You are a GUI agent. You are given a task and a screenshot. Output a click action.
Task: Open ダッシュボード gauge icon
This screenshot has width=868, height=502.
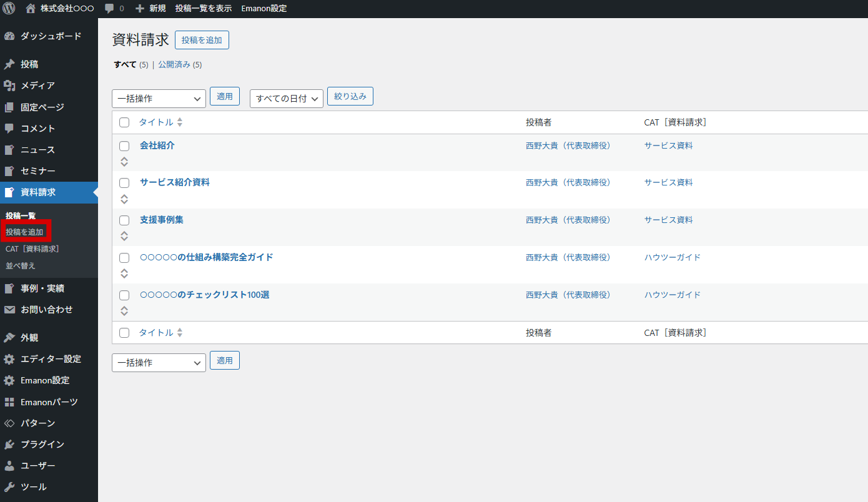9,36
